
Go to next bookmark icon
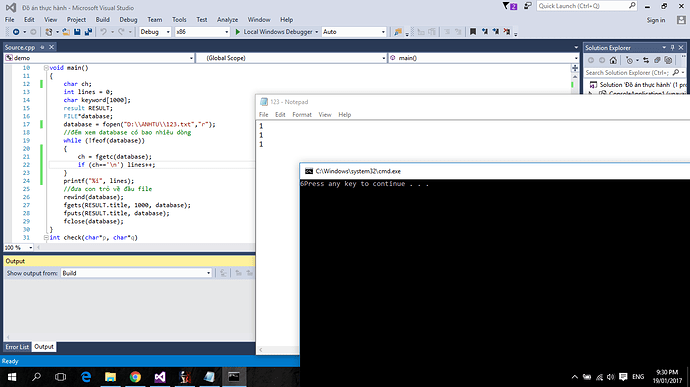coord(496,32)
